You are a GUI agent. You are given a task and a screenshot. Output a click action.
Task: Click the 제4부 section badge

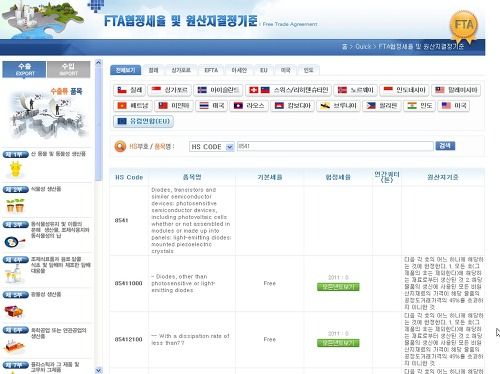tap(15, 260)
